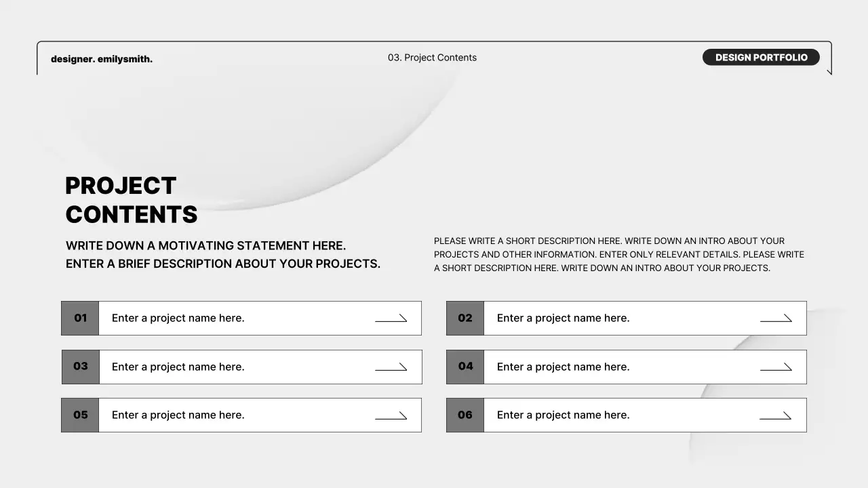Click the designer. emilysmith. link

tap(102, 59)
